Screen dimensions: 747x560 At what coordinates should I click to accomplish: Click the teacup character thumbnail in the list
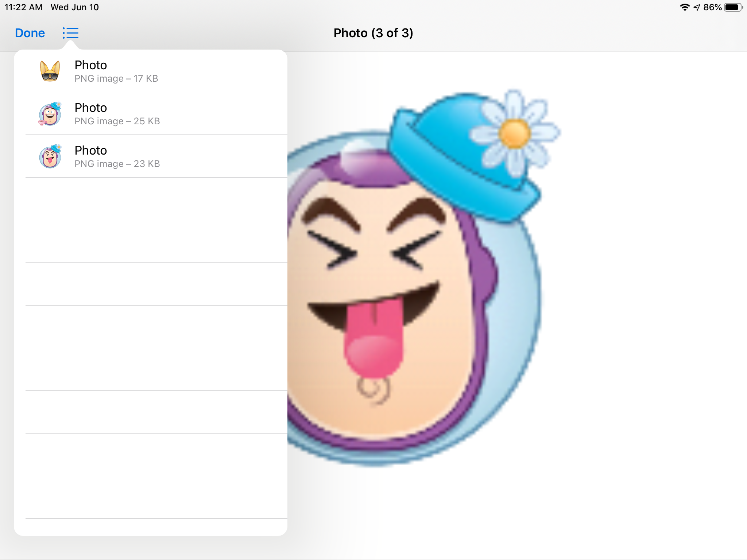50,114
